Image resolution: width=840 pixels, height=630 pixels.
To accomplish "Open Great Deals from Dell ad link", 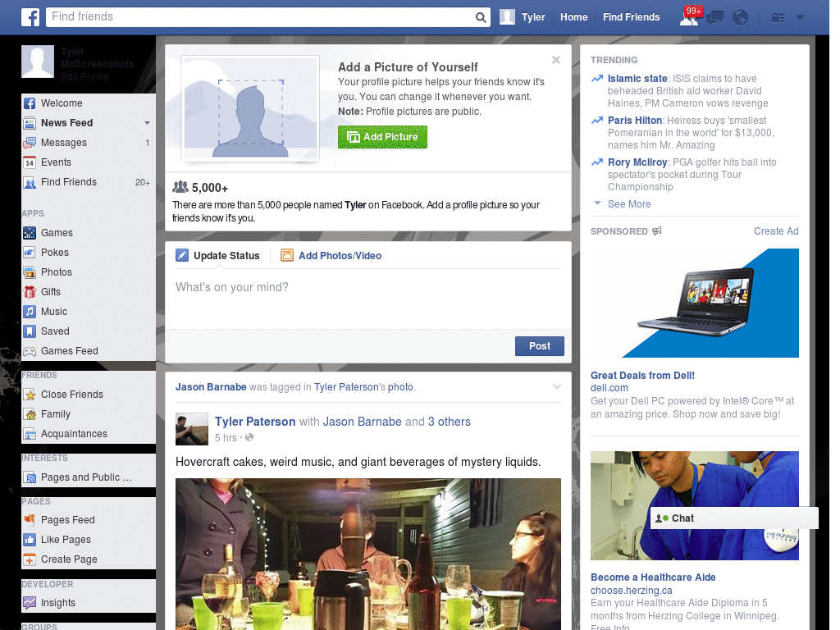I will [642, 376].
